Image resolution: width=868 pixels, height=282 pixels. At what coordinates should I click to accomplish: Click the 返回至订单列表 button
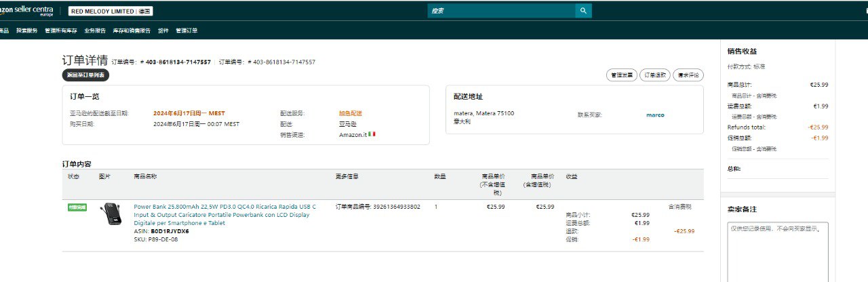coord(85,75)
